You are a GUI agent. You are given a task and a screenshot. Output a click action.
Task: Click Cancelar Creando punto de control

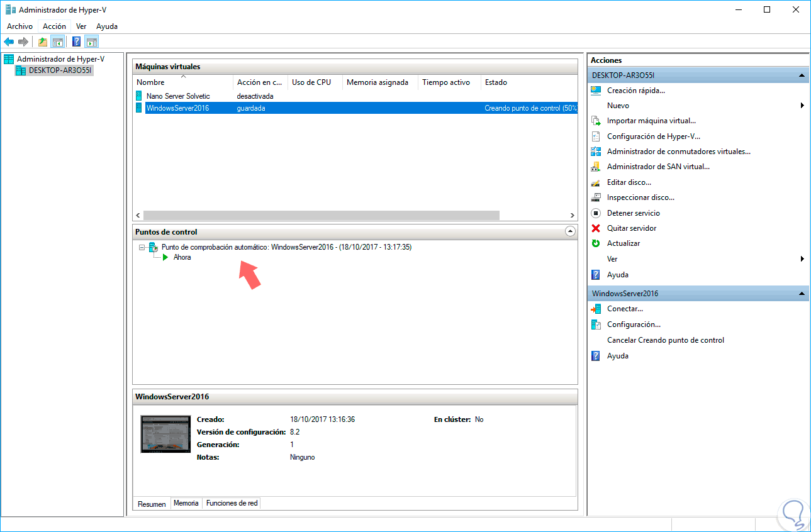click(666, 340)
